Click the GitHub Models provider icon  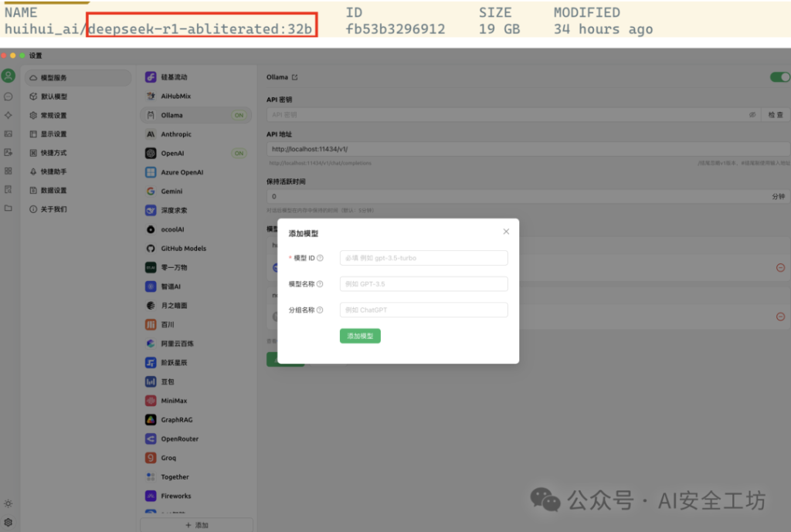pyautogui.click(x=150, y=248)
